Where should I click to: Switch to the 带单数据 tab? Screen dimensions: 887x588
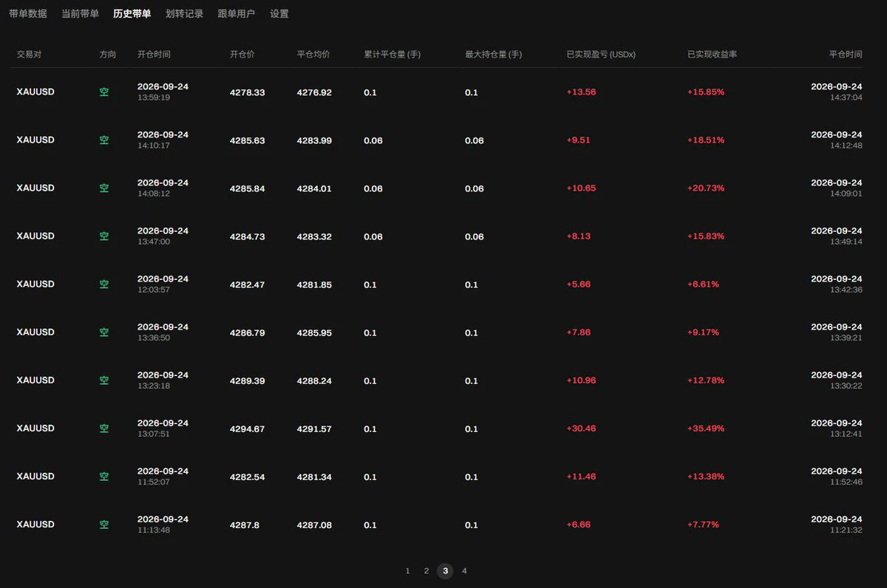point(28,14)
